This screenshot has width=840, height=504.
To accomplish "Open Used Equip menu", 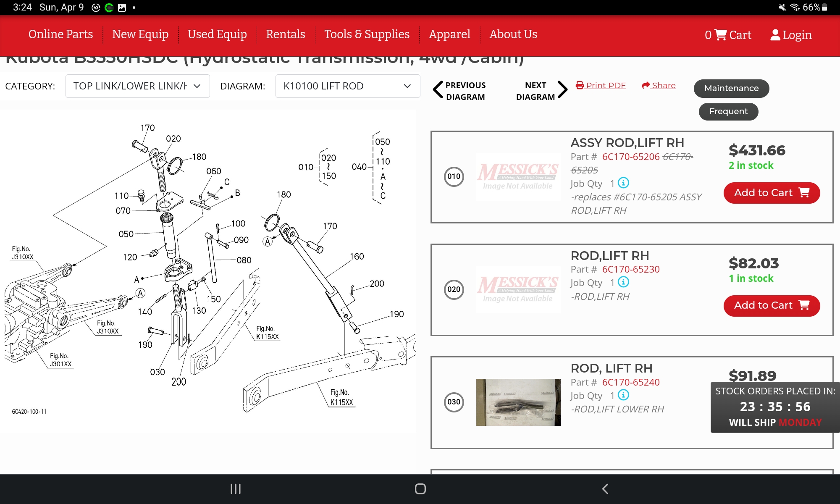I will 217,34.
